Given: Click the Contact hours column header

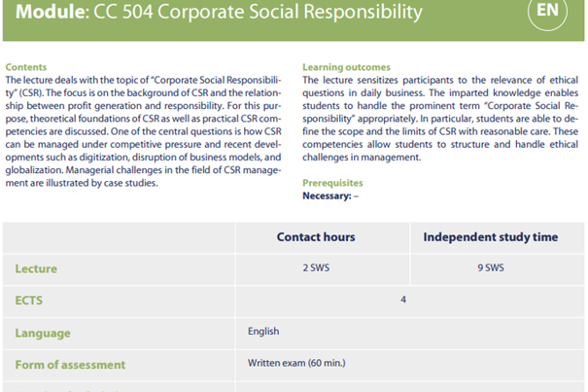Looking at the screenshot, I should pos(316,236).
